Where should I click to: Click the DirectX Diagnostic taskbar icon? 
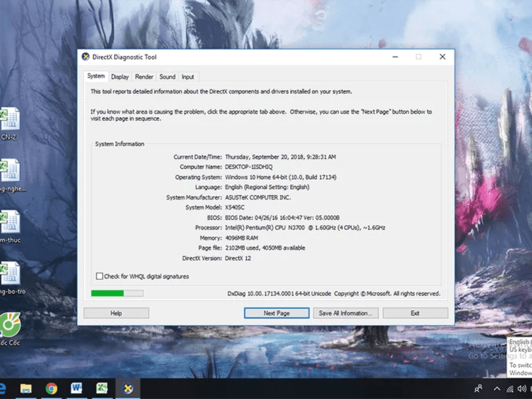[127, 388]
